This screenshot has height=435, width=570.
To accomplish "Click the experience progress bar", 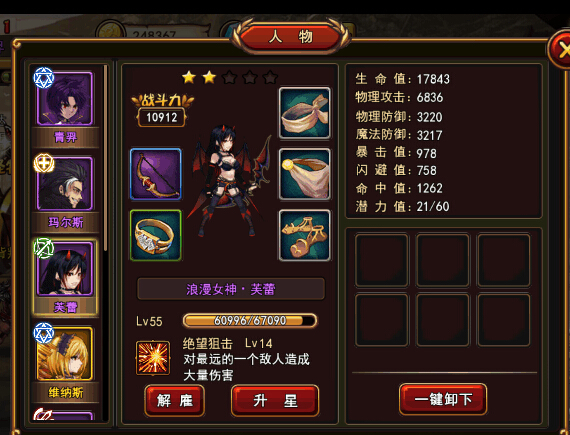I will (250, 321).
